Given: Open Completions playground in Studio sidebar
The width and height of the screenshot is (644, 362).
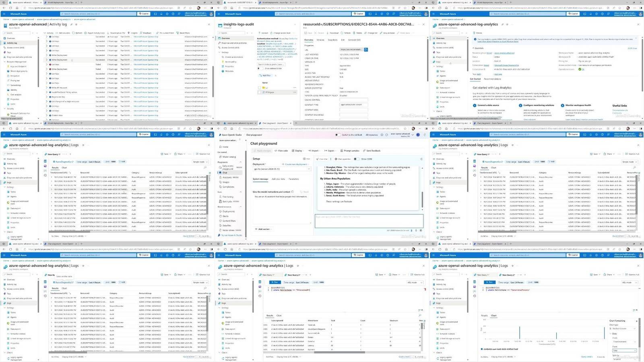Looking at the screenshot, I should (x=227, y=187).
